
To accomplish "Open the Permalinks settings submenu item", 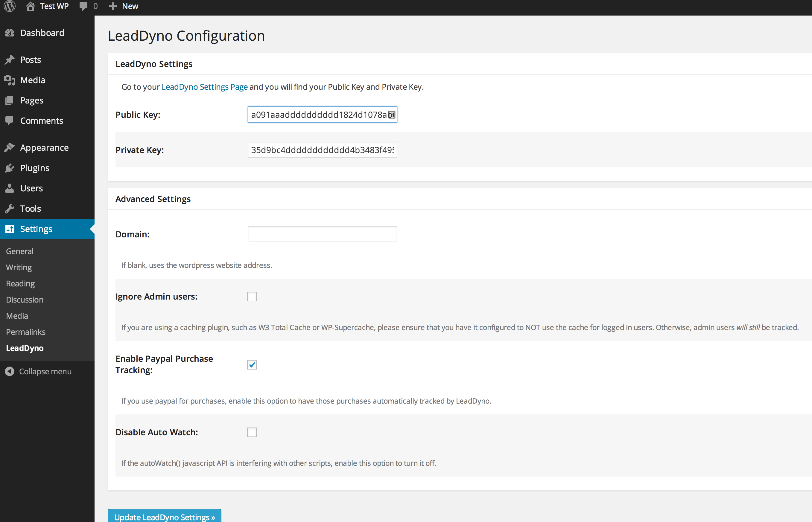I will [x=26, y=332].
